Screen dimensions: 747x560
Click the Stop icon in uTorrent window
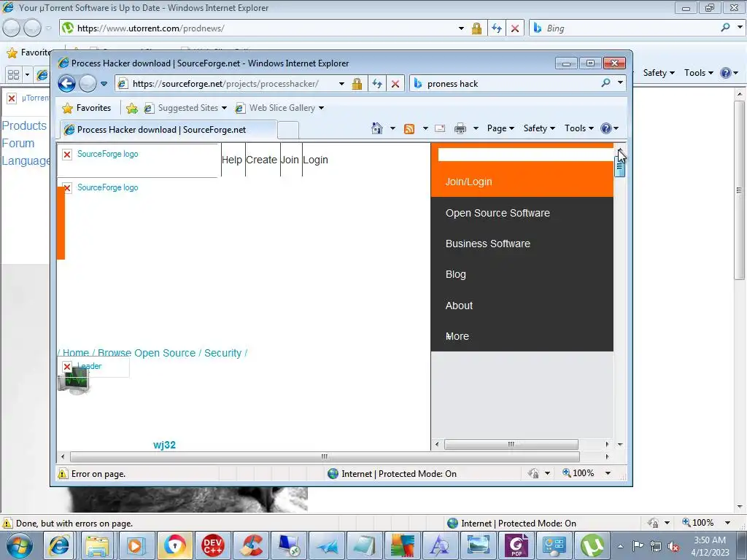515,28
